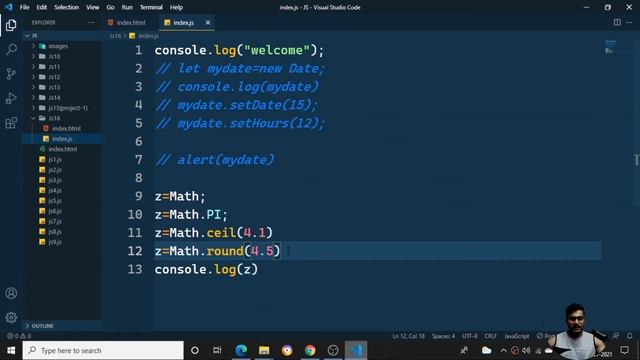The image size is (640, 360).
Task: Open the Help menu
Action: click(x=176, y=7)
